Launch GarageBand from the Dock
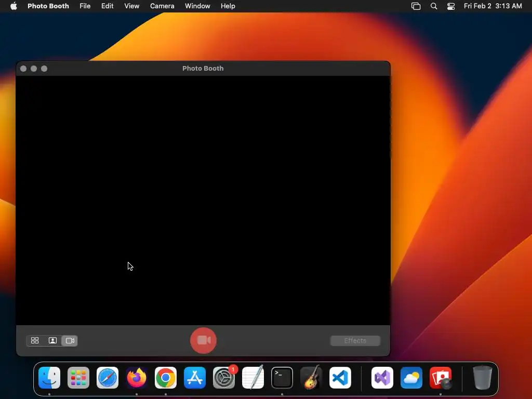 [311, 378]
